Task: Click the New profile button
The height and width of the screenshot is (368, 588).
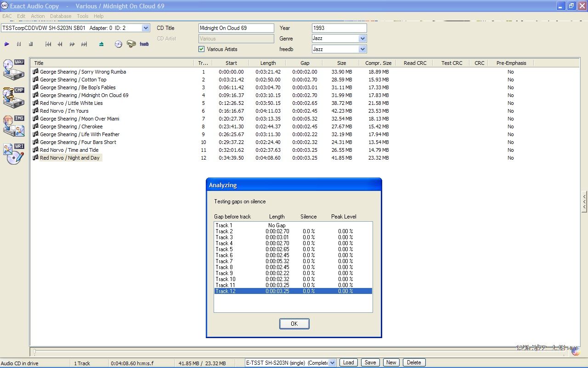Action: (391, 362)
